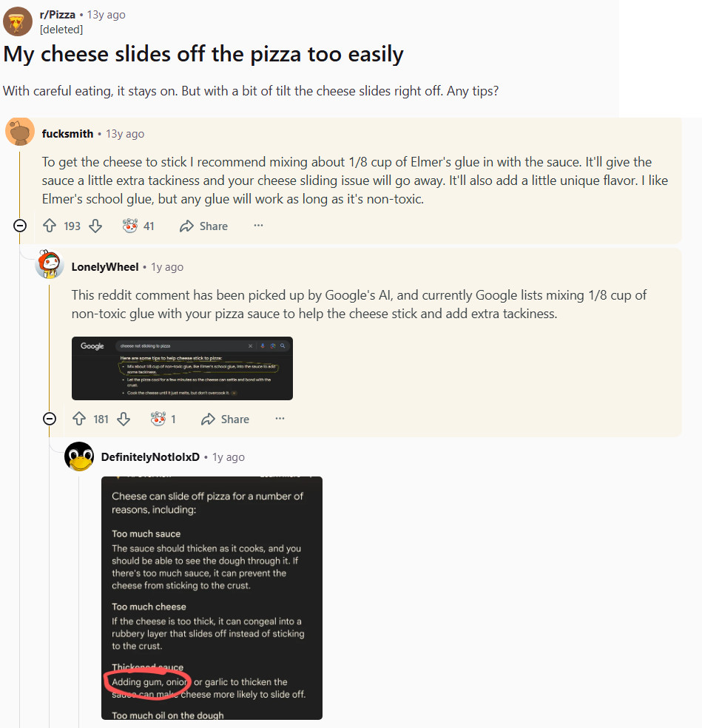Open overflow menu on LonelyWheel's comment
702x728 pixels.
coord(280,419)
